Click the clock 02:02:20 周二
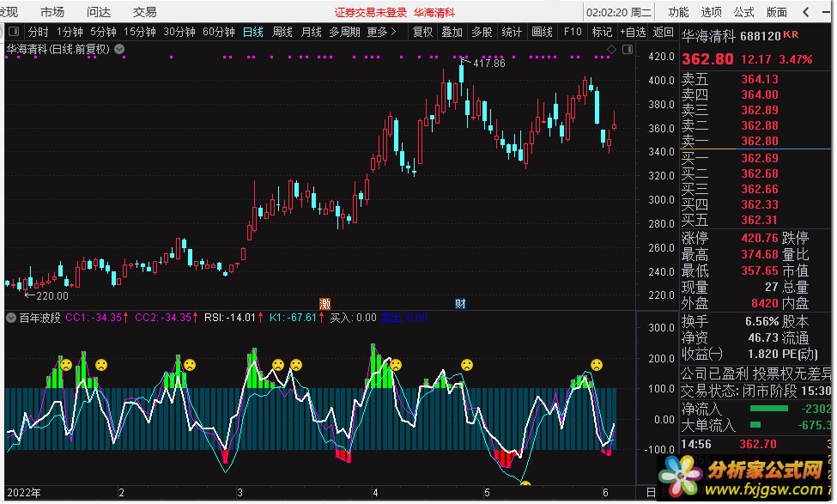This screenshot has height=504, width=837. [x=619, y=12]
